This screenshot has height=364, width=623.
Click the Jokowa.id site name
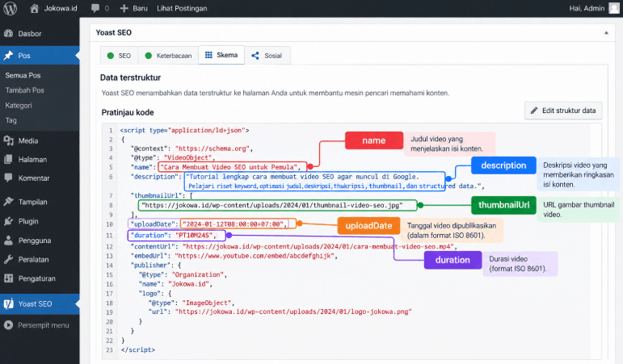coord(61,8)
